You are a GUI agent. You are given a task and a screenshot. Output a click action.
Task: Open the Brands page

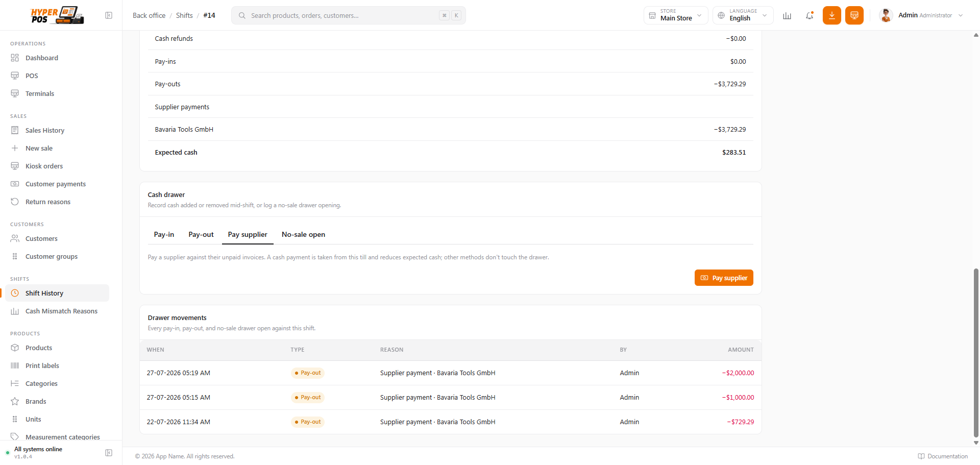click(x=36, y=401)
